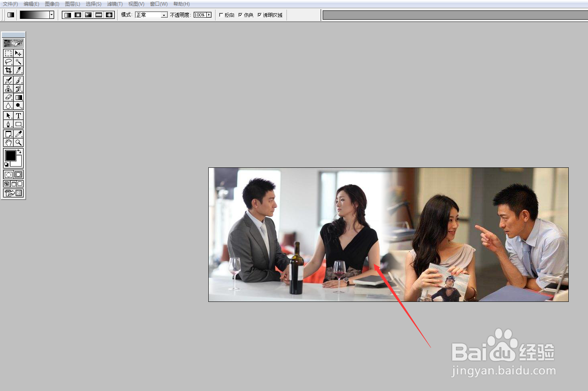
Task: Choose radial gradient style
Action: coord(78,15)
